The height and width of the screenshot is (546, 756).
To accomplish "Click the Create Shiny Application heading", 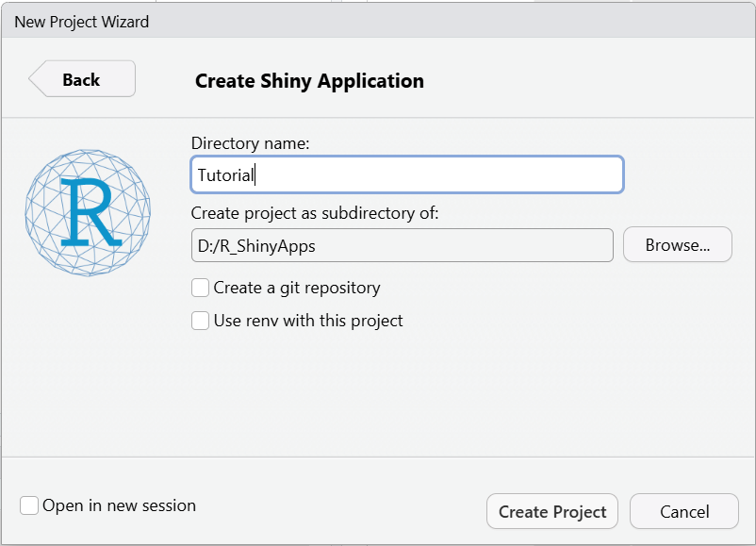I will pyautogui.click(x=309, y=81).
